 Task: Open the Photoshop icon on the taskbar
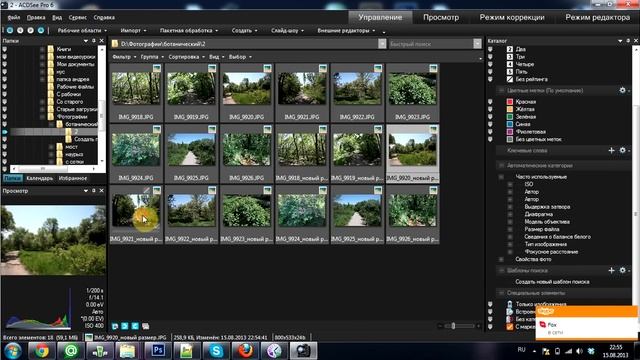158,351
